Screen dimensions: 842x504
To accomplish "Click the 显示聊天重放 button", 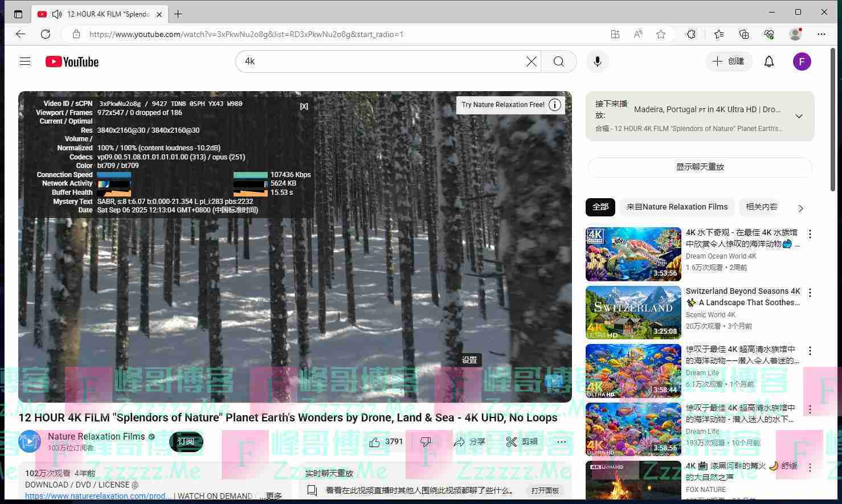I will pyautogui.click(x=700, y=167).
